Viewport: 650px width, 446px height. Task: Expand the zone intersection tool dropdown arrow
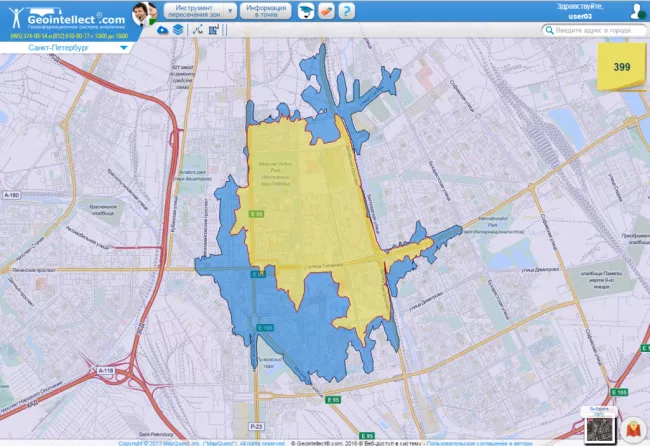pos(231,11)
